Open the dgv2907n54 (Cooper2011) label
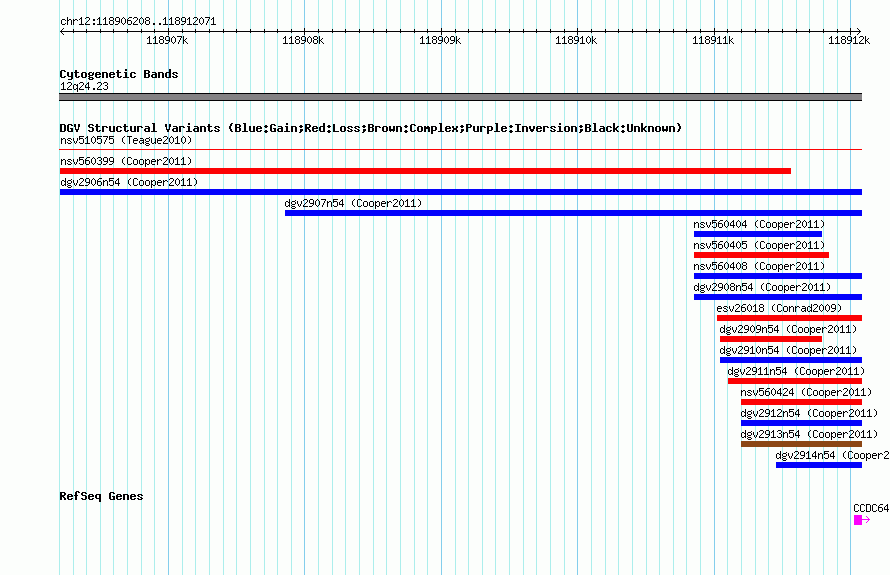The width and height of the screenshot is (890, 575). point(353,203)
